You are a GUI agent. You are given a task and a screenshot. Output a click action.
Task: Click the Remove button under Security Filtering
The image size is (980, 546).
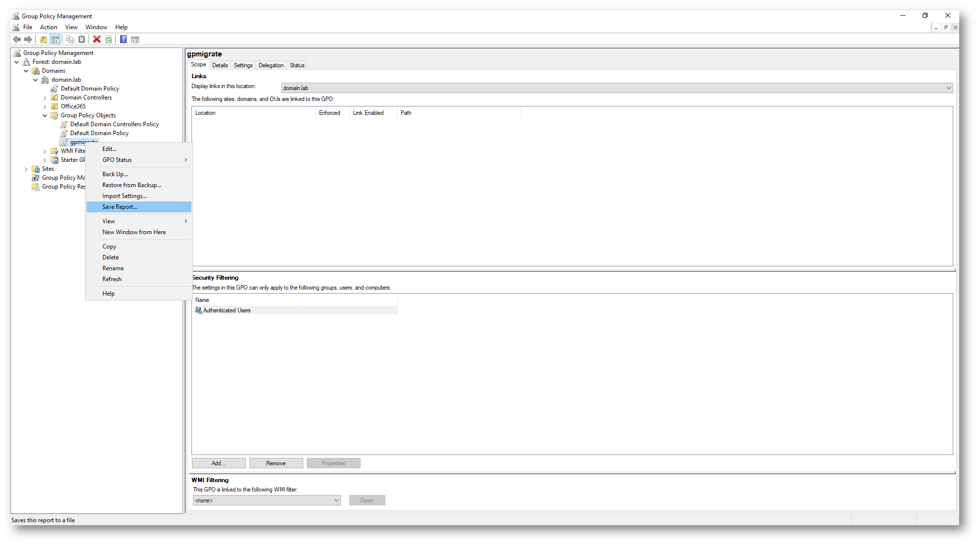(x=276, y=463)
